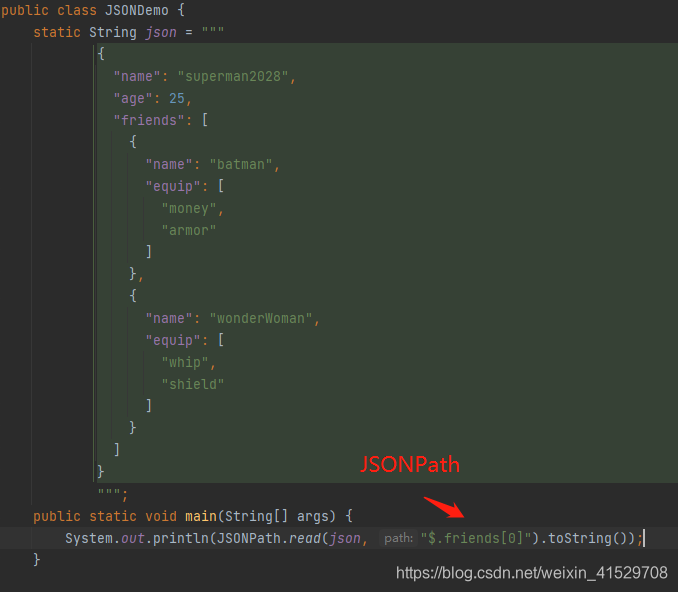The image size is (678, 592).
Task: Click the println method call
Action: point(181,538)
